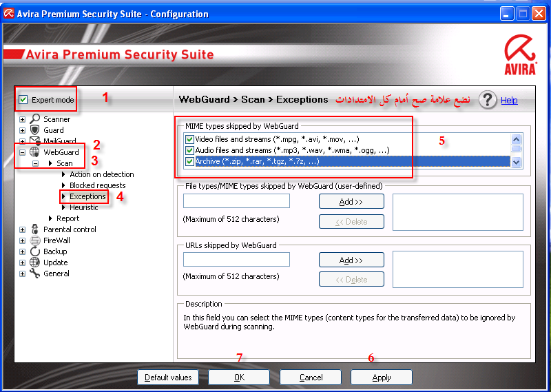Collapse the Scan subnode

(x=36, y=163)
